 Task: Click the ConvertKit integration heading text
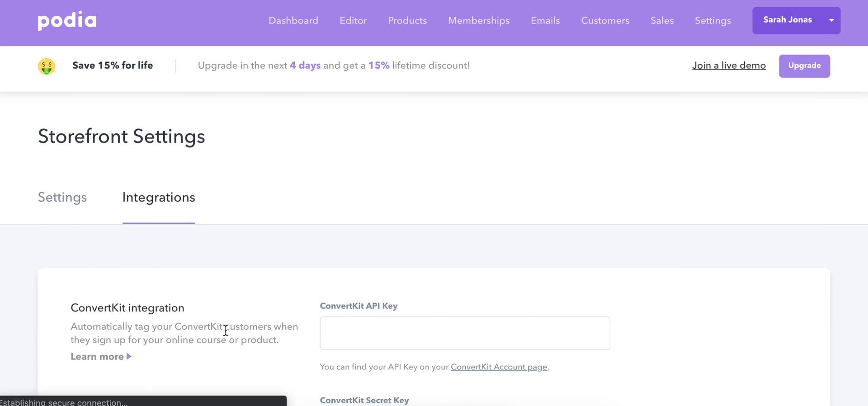127,308
